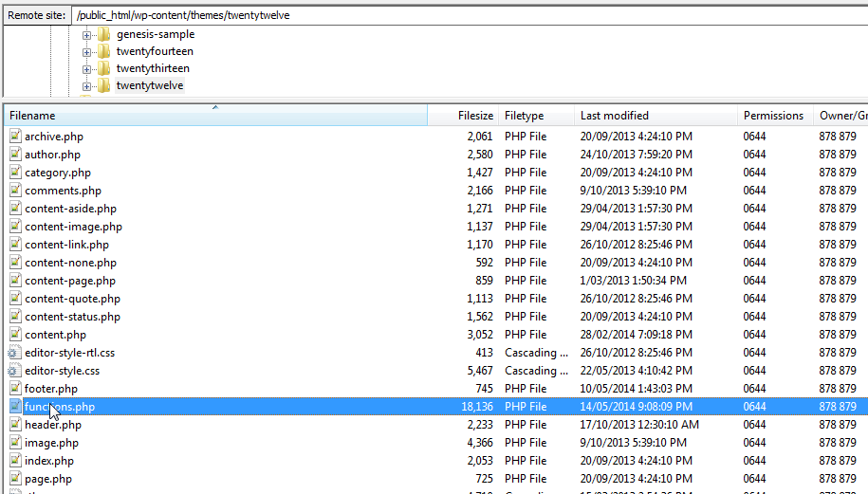Select the content-quote.php file row
Screen dimensions: 868x494
[72, 299]
